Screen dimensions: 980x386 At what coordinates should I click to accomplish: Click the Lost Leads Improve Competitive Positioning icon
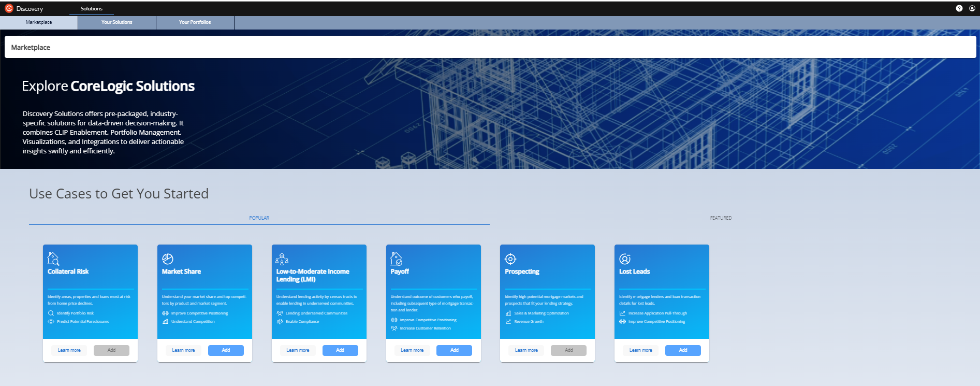[622, 321]
